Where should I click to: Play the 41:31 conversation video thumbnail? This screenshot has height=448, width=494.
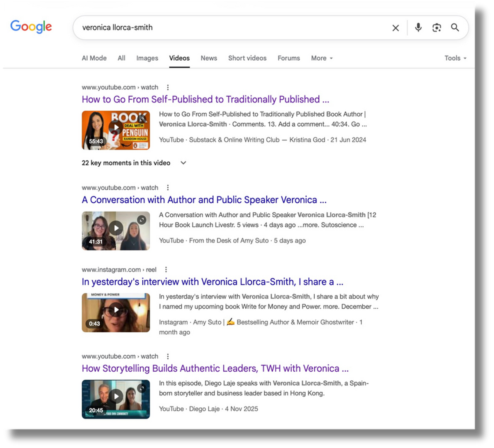pyautogui.click(x=116, y=231)
